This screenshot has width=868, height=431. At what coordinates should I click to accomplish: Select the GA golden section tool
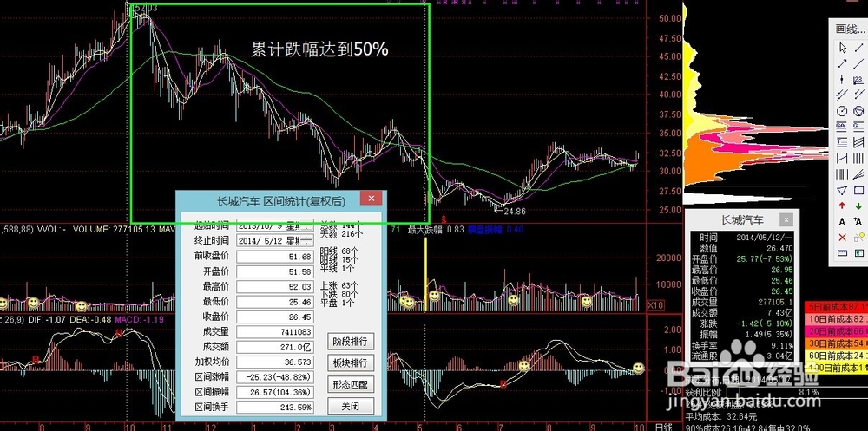point(842,126)
